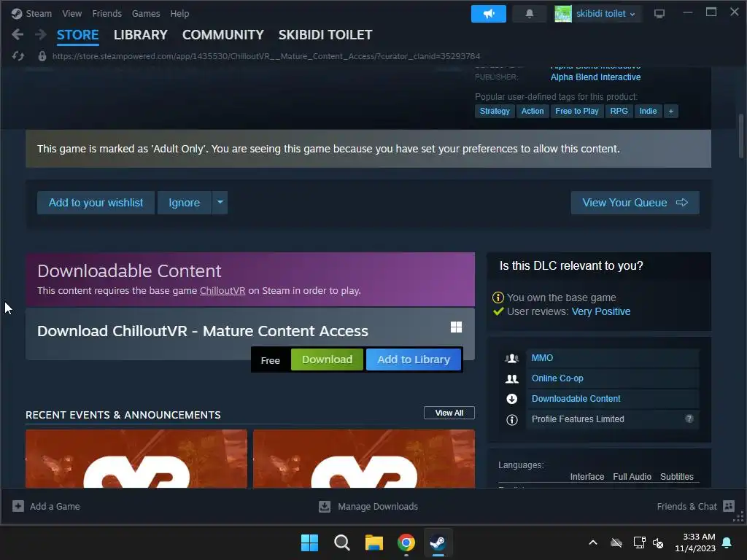Open the Help menu
The width and height of the screenshot is (747, 560).
click(179, 14)
